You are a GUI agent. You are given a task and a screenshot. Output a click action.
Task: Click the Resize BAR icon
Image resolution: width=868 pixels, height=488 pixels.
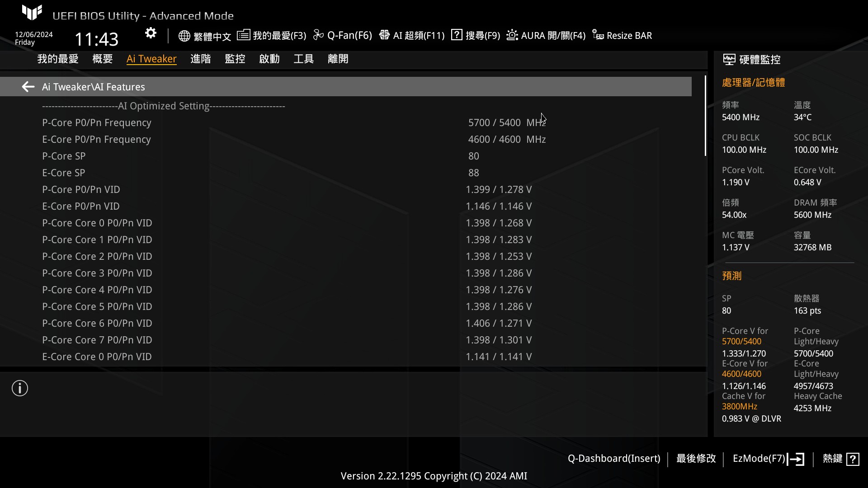click(598, 35)
